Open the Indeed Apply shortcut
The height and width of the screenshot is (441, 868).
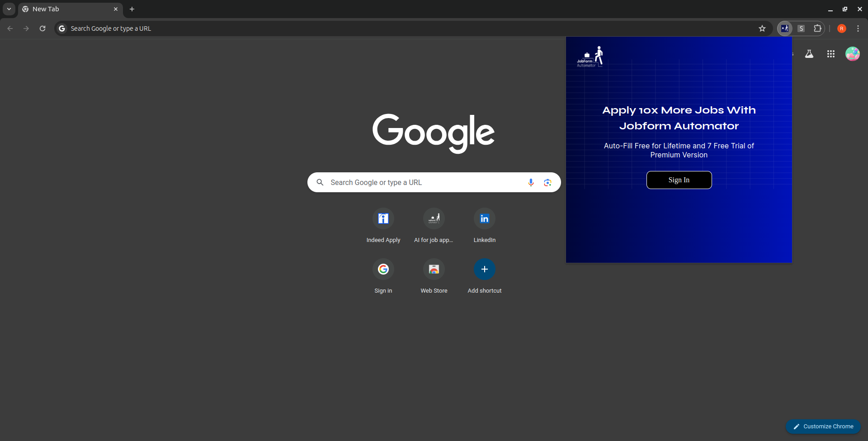(383, 226)
